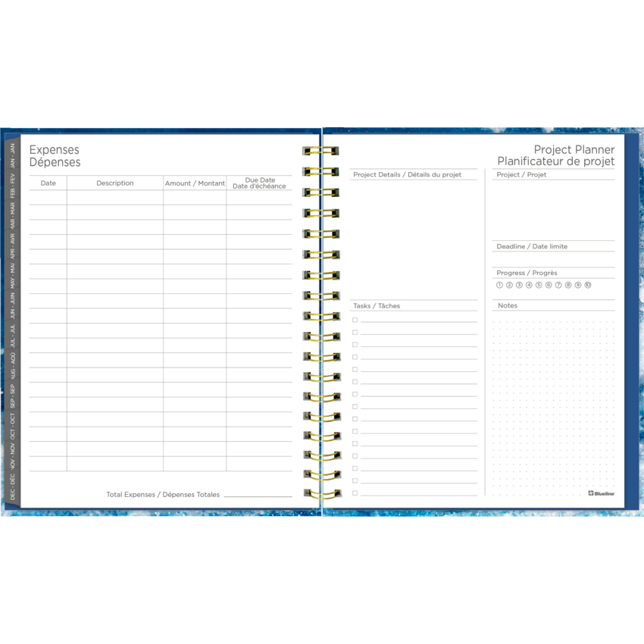Image resolution: width=644 pixels, height=644 pixels.
Task: Check the second Tasks checkbox
Action: coord(355,332)
